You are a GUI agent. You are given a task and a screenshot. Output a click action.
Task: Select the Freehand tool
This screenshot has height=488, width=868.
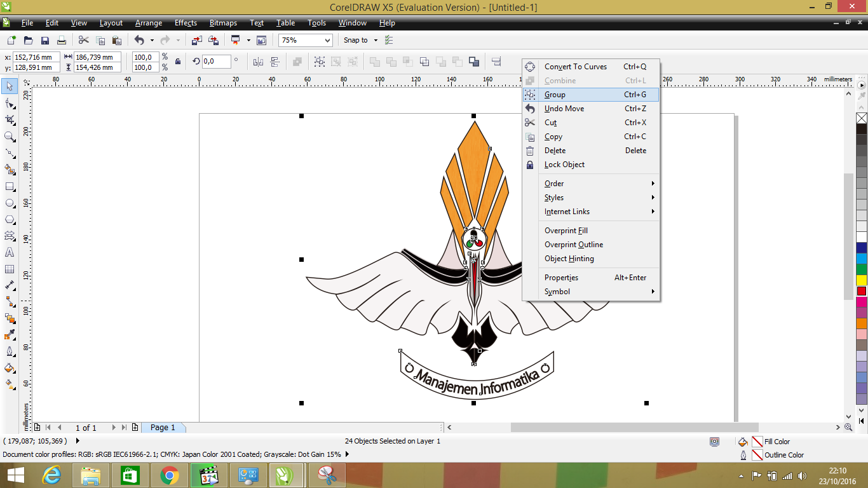(10, 153)
